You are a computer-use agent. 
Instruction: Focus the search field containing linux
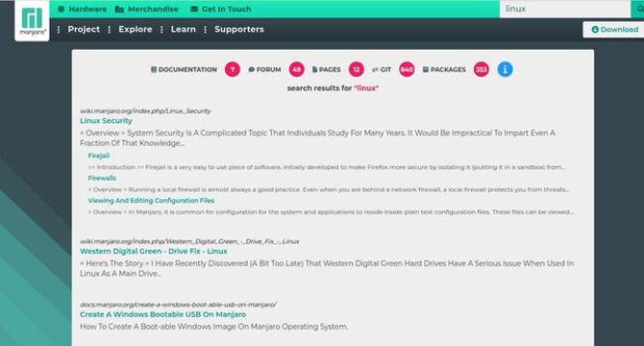[x=565, y=9]
